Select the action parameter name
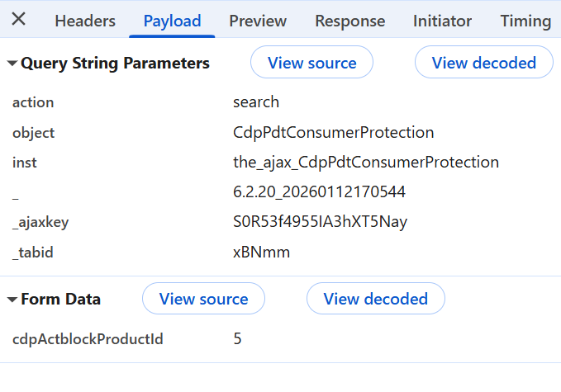 (33, 102)
